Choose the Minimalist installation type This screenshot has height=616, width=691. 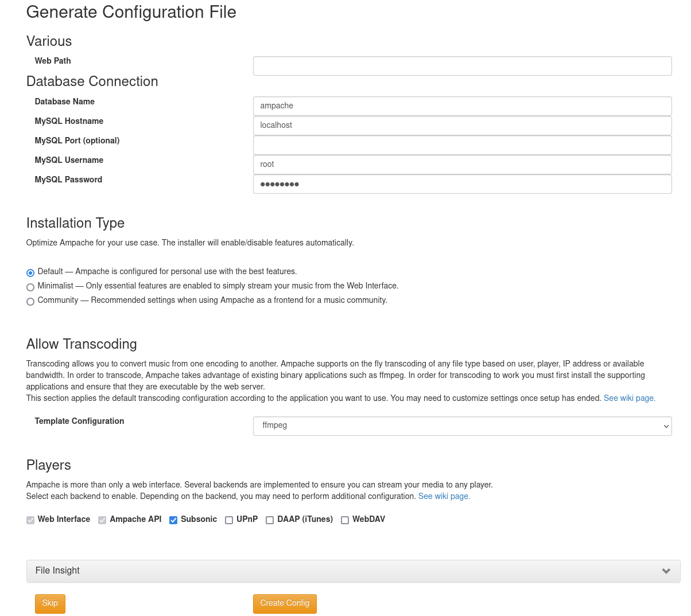tap(30, 287)
